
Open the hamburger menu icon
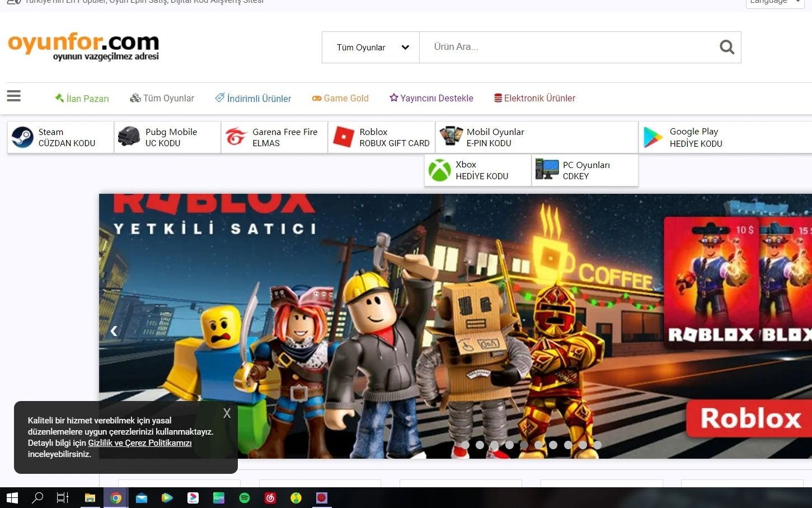tap(14, 96)
